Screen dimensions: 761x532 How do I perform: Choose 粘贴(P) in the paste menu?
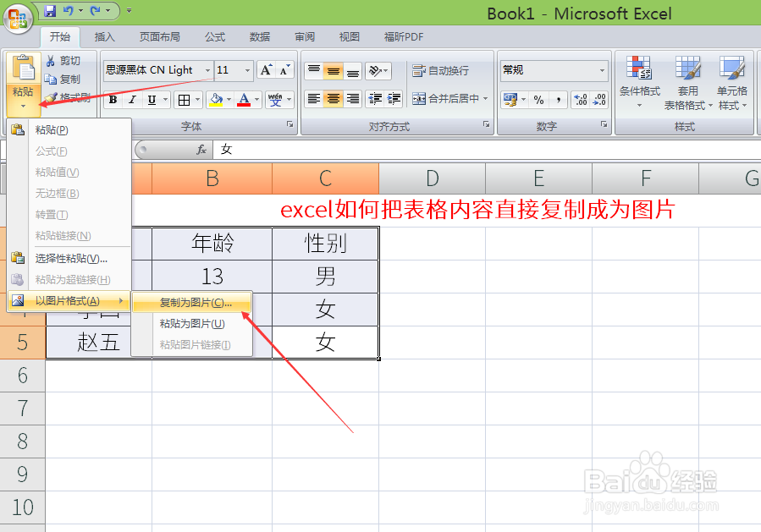70,130
